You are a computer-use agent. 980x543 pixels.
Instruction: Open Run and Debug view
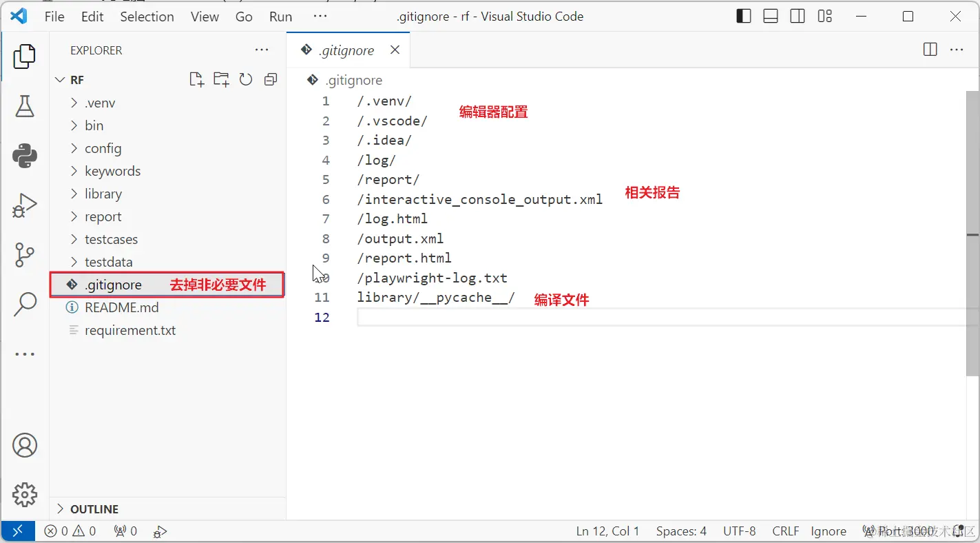coord(25,206)
